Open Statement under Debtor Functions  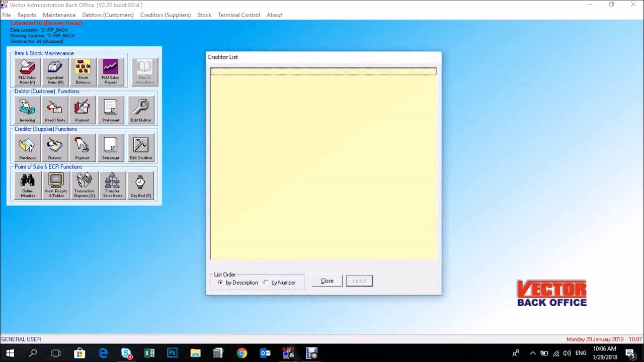coord(111,110)
